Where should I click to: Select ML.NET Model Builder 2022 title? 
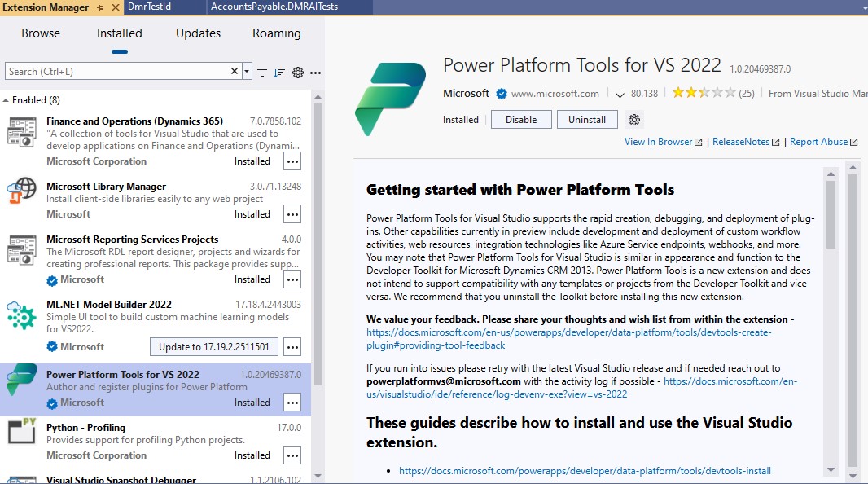point(109,305)
